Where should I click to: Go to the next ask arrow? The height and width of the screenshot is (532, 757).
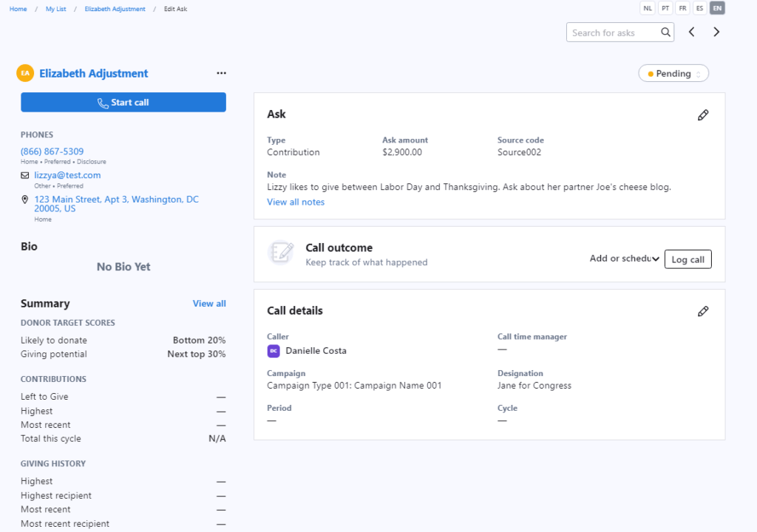click(x=716, y=32)
